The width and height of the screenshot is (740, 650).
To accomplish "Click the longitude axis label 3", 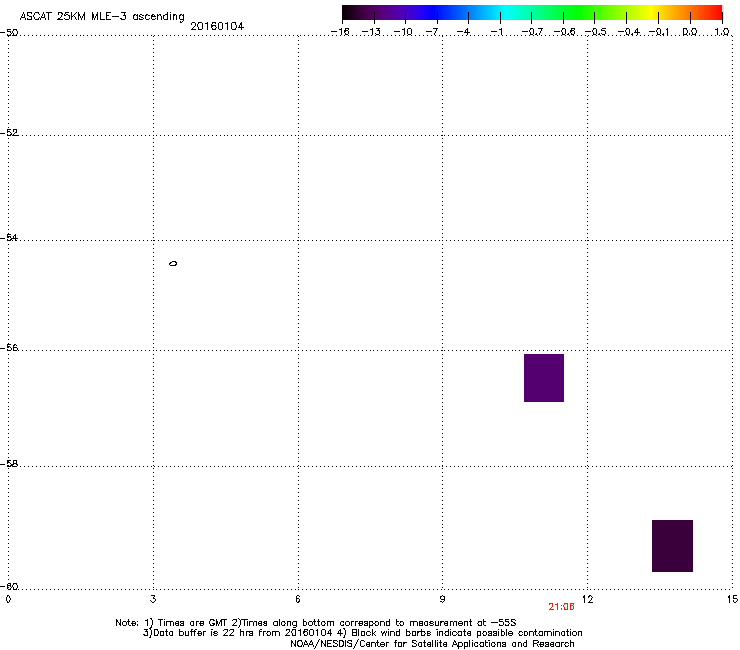I will tap(153, 599).
